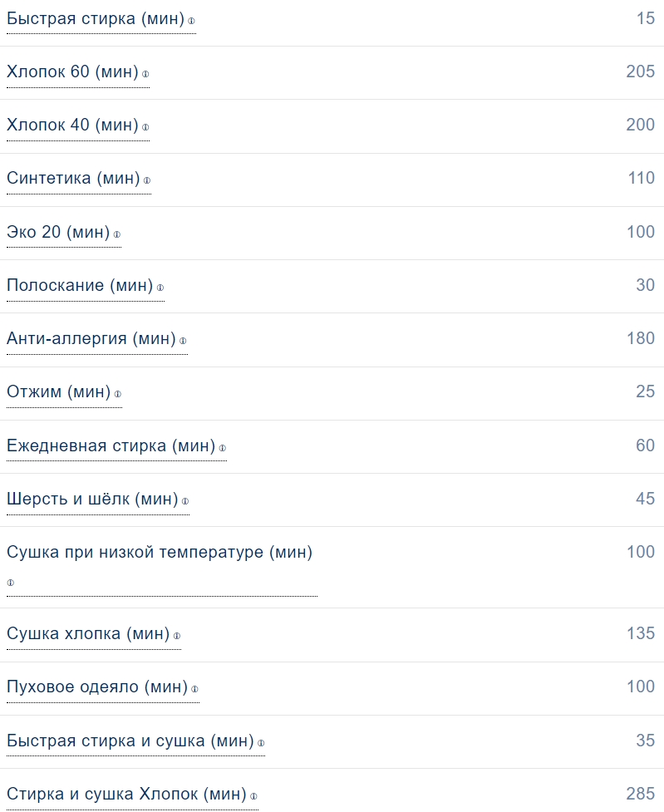Open info icon for Сушка хлопка (мин)
This screenshot has height=812, width=664.
click(x=177, y=636)
